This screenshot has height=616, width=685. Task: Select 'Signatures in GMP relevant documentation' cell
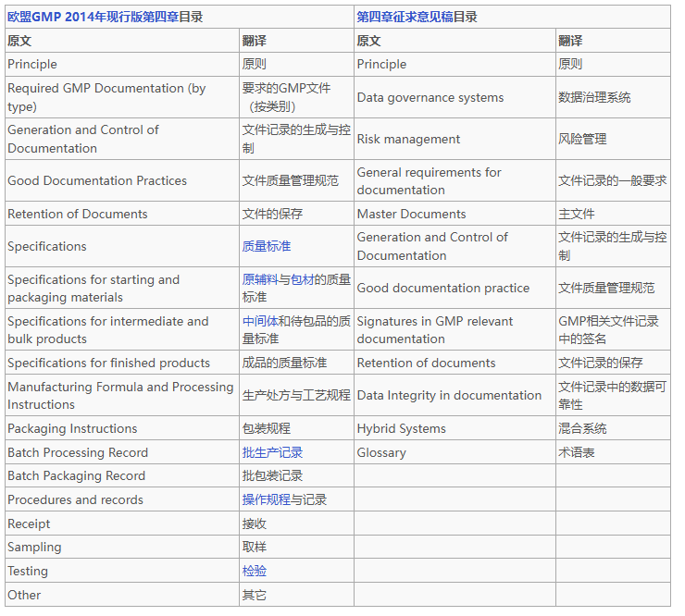(455, 329)
